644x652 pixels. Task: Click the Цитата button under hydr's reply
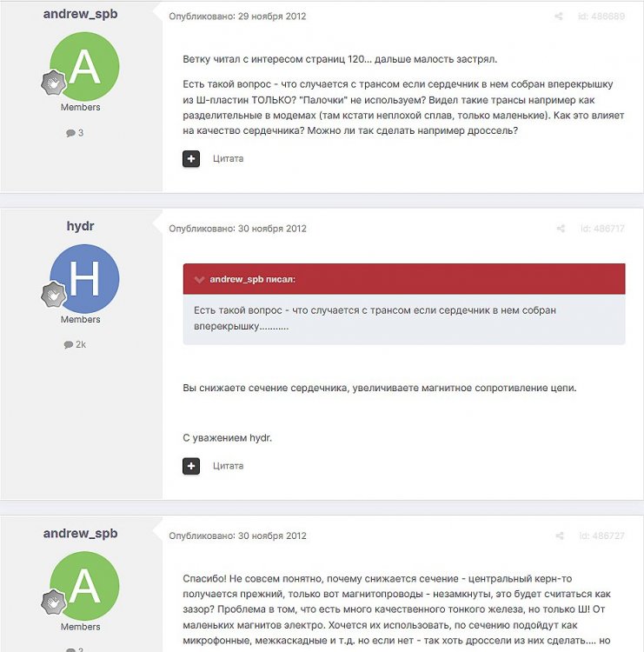pyautogui.click(x=228, y=466)
